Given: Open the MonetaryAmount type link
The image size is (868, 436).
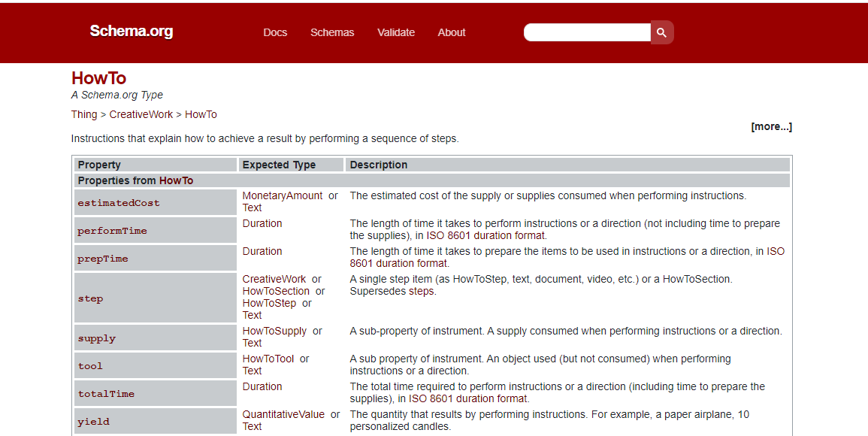Looking at the screenshot, I should point(283,195).
